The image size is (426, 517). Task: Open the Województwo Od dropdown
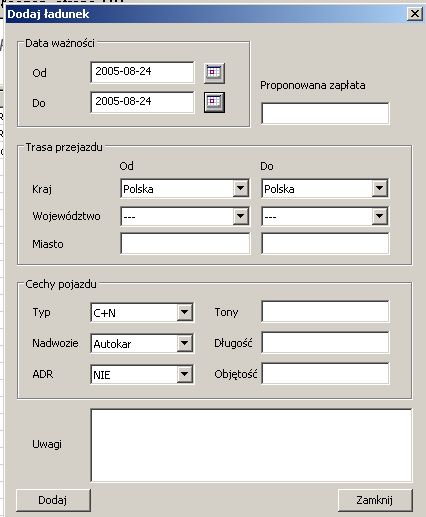240,216
